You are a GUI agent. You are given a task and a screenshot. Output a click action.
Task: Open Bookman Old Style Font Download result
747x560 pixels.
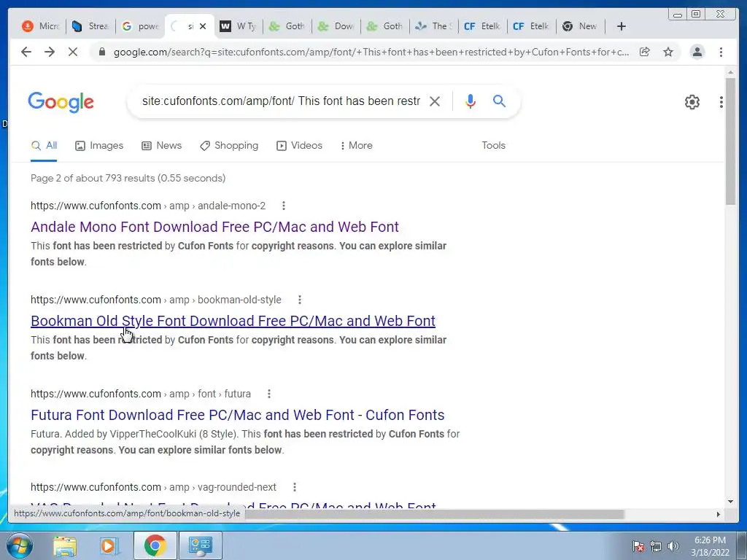tap(233, 321)
